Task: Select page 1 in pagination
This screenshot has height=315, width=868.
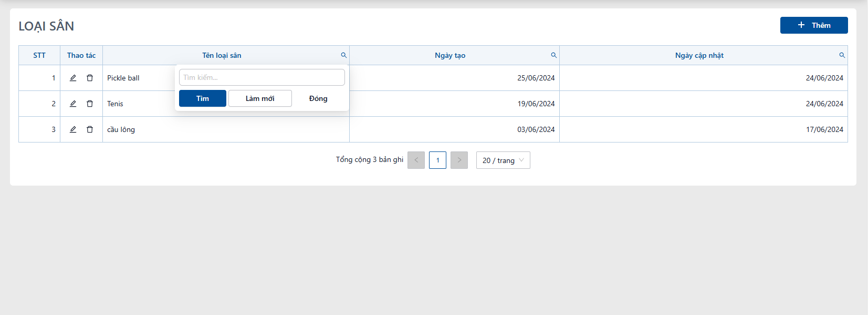Action: [x=437, y=160]
